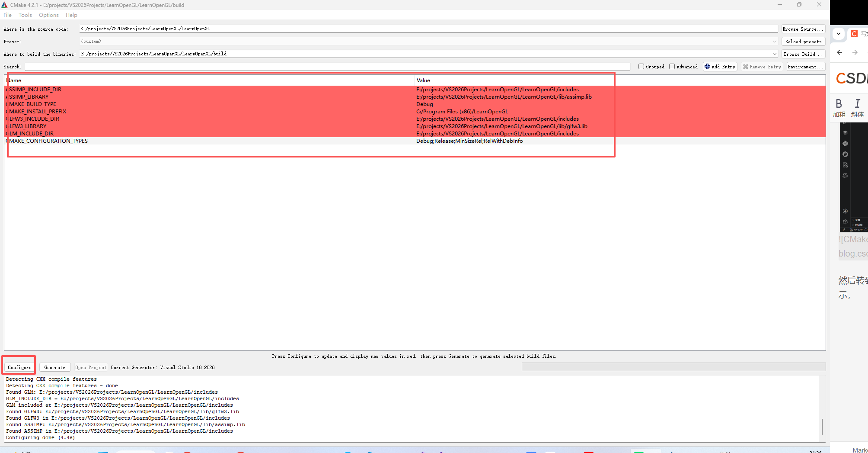The width and height of the screenshot is (868, 453).
Task: Click the Value column header
Action: [620, 80]
